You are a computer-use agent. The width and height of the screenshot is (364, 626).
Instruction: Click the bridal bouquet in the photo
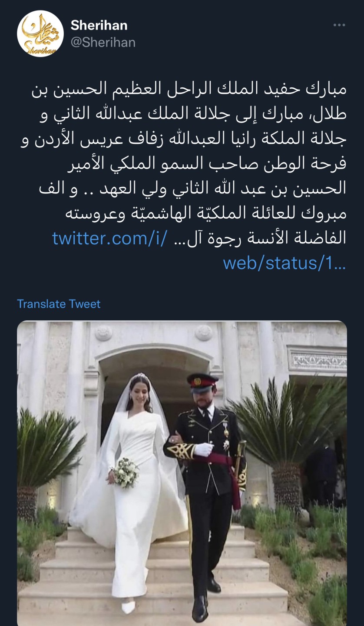tap(124, 473)
